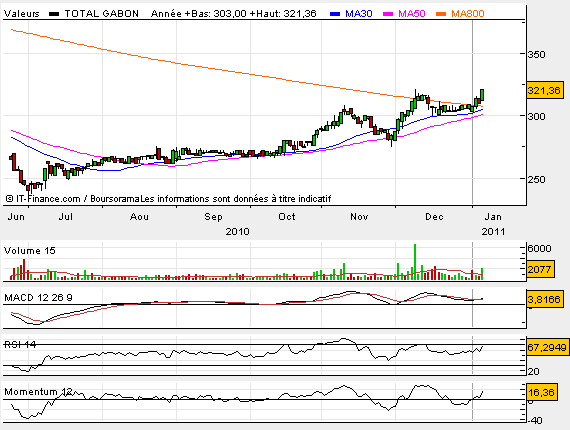Click the 3,8166 MACD value tag

click(x=545, y=299)
